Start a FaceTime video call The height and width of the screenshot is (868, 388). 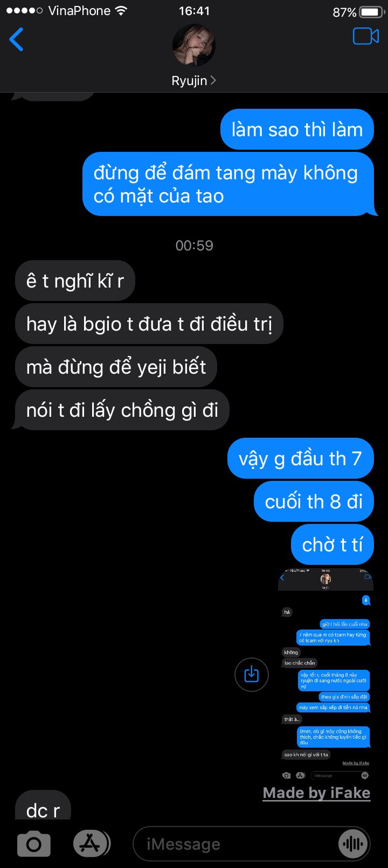[x=366, y=36]
